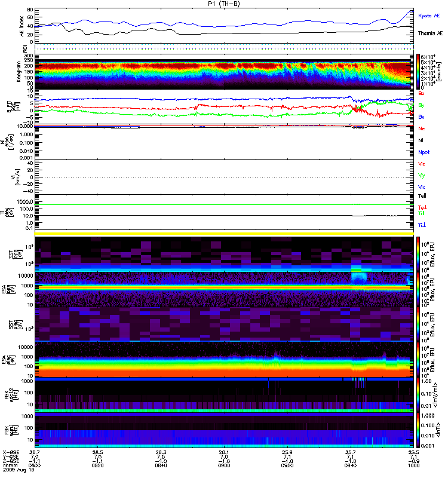Click the blue Bx legend label
Viewport: 448px width, 478px height.
pos(421,117)
